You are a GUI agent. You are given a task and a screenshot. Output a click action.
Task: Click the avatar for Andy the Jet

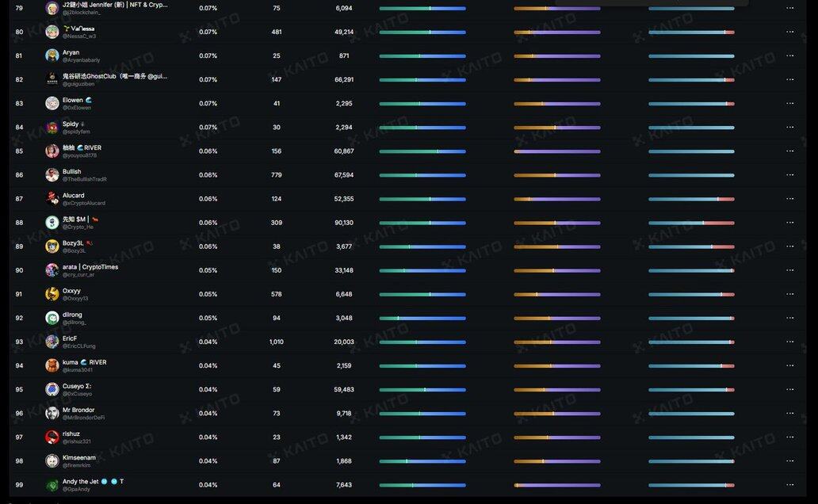pyautogui.click(x=52, y=485)
